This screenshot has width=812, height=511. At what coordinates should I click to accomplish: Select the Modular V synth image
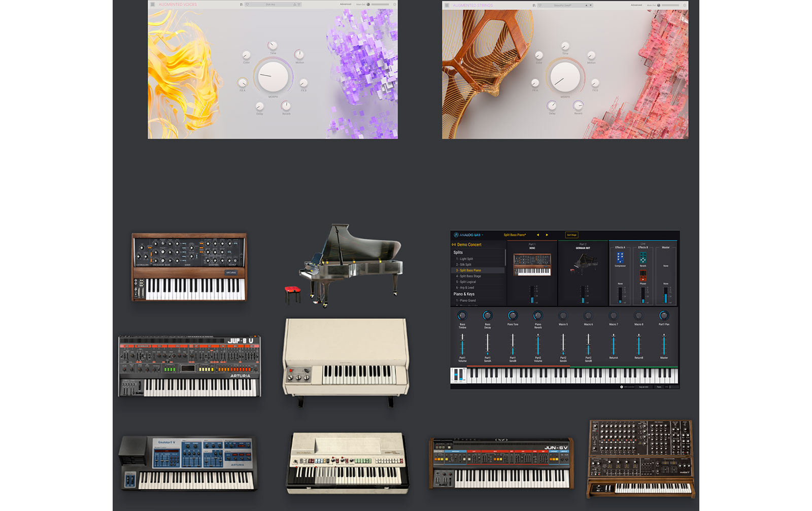(x=641, y=458)
